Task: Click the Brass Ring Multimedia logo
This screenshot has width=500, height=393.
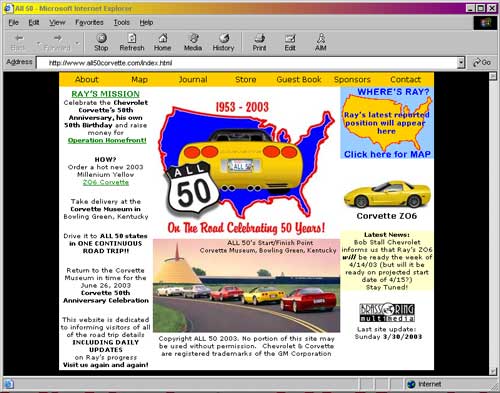Action: [x=387, y=312]
